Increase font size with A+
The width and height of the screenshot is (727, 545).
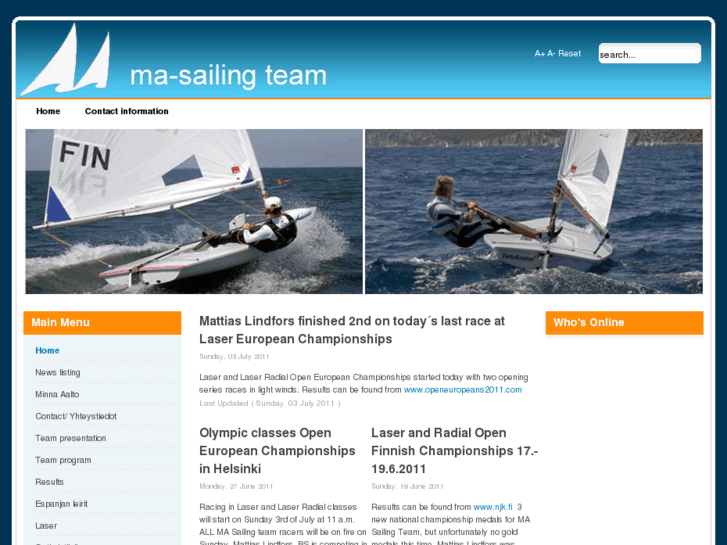[540, 54]
